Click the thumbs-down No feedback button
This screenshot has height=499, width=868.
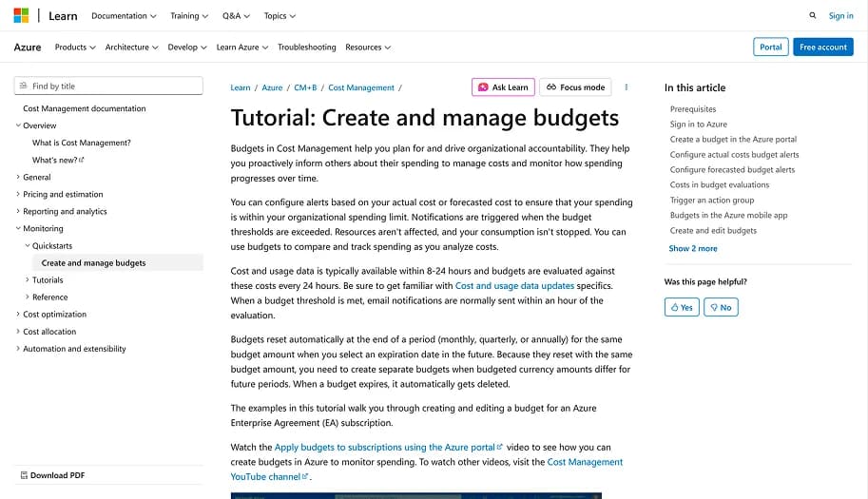coord(721,307)
